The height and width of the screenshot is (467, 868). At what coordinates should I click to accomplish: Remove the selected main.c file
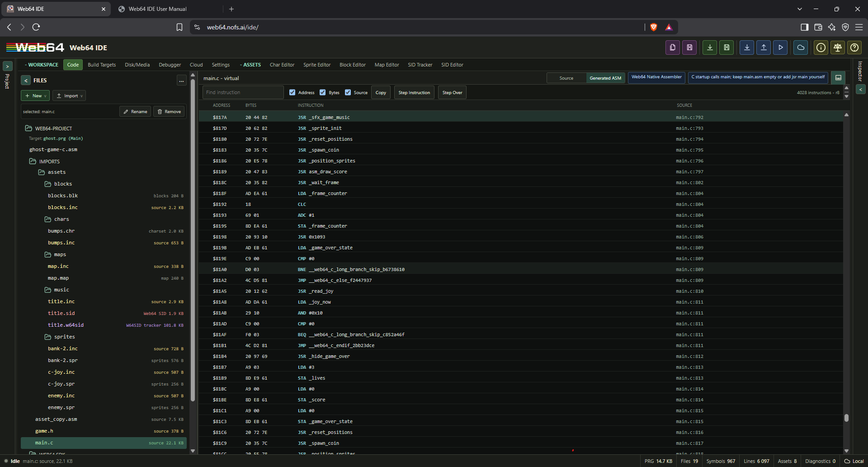point(169,111)
